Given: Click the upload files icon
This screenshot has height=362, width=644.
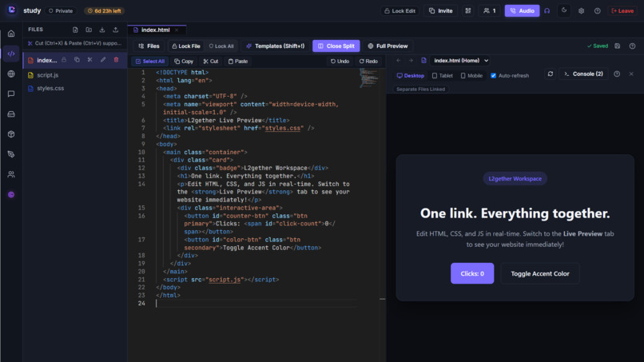Looking at the screenshot, I should pos(115,30).
